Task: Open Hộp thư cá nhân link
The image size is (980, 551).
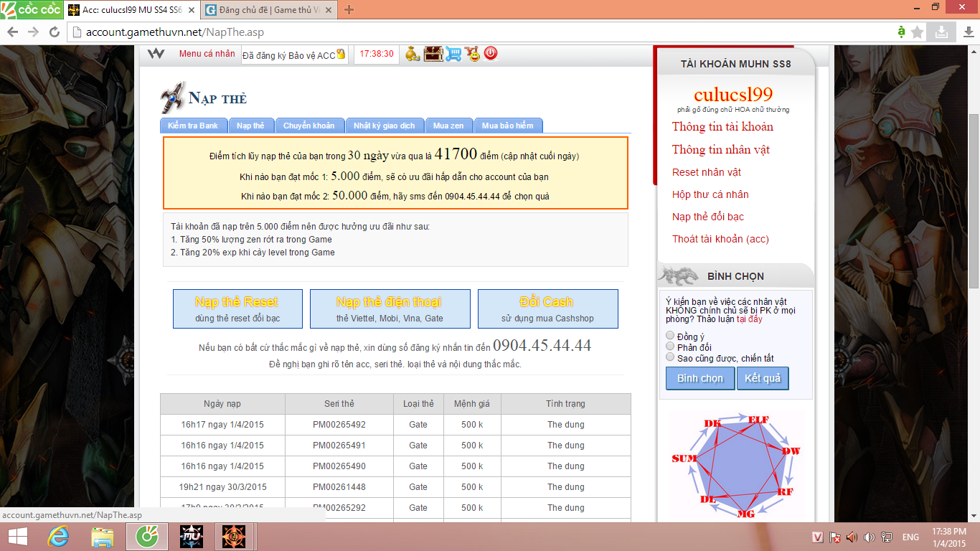Action: [x=710, y=194]
